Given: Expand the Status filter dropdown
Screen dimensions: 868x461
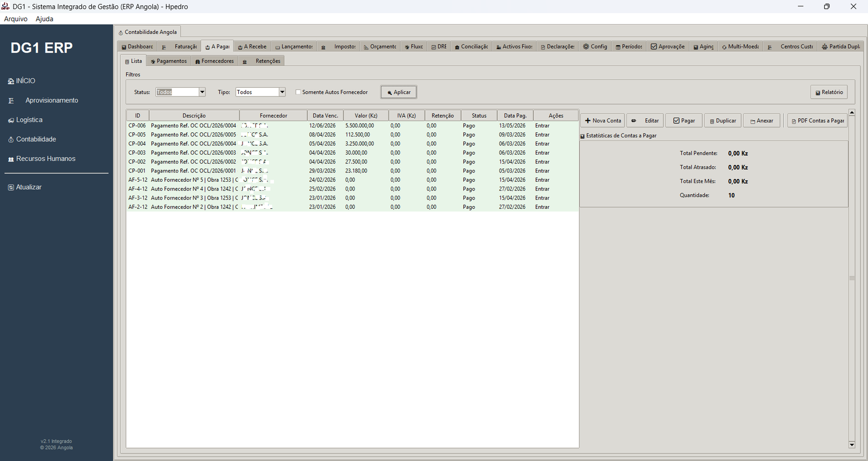Looking at the screenshot, I should (x=202, y=92).
